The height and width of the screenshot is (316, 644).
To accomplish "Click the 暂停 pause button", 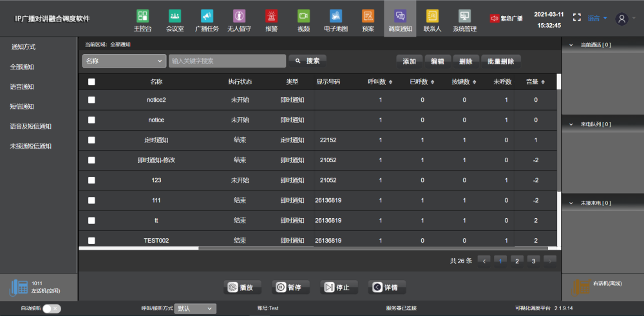I will coord(291,287).
